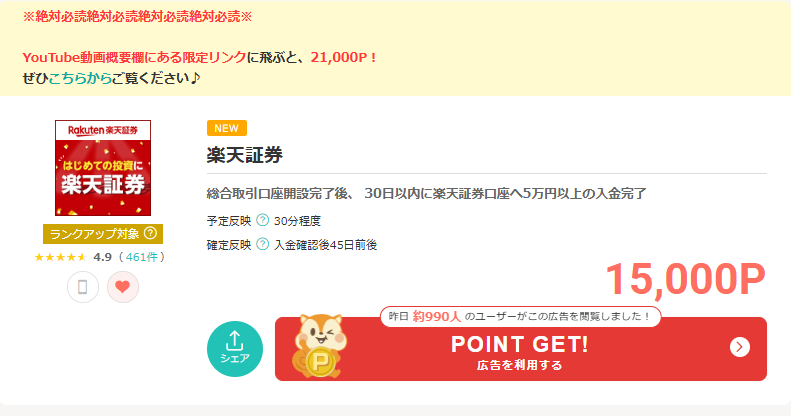Click the 楽天証券 heading title
The image size is (791, 416).
pos(245,155)
